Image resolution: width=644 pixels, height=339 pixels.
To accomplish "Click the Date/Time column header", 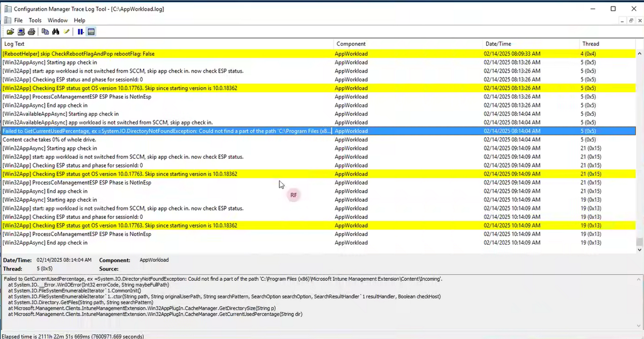I will click(531, 44).
